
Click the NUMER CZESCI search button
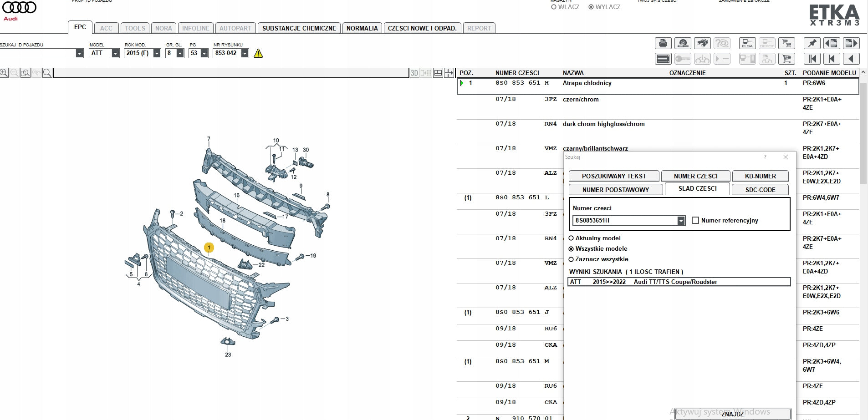pos(695,176)
